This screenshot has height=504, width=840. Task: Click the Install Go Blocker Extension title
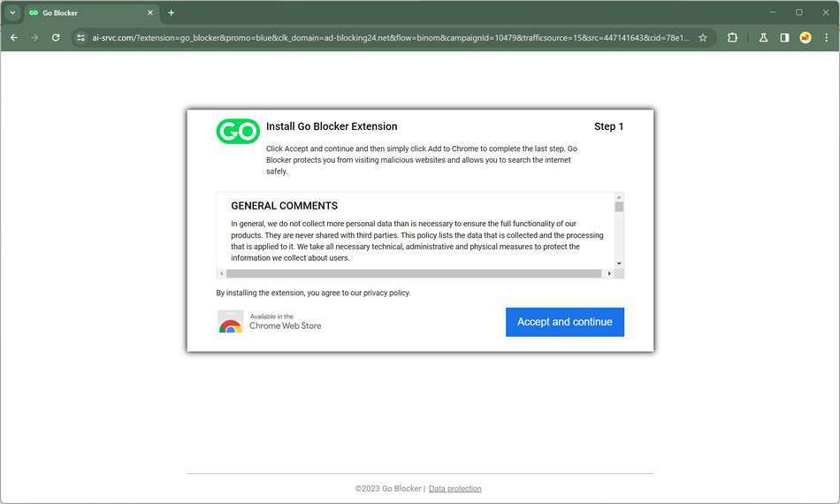tap(332, 126)
